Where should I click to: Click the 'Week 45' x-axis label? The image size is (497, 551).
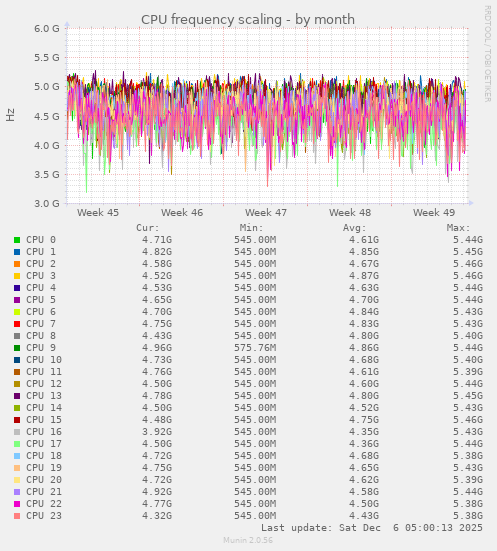coord(98,213)
